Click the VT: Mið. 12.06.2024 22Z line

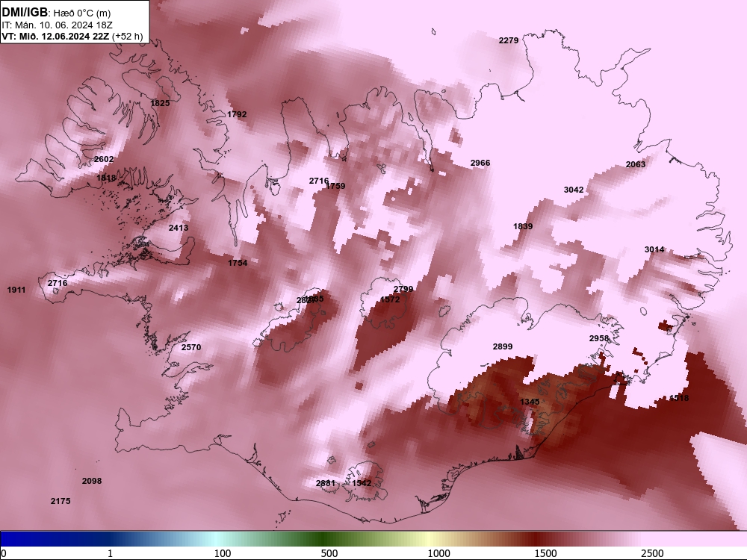72,36
